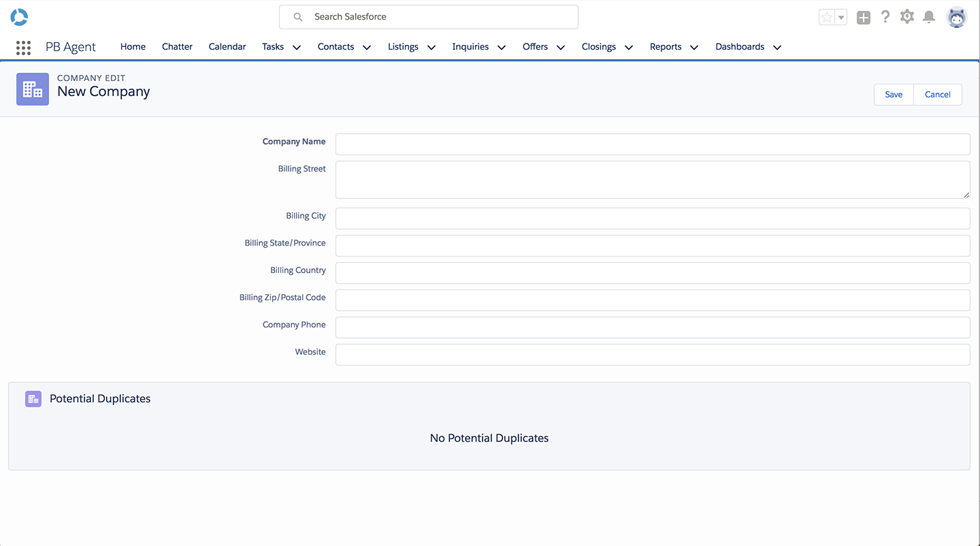Save the new company record
Image resolution: width=980 pixels, height=546 pixels.
(x=893, y=94)
